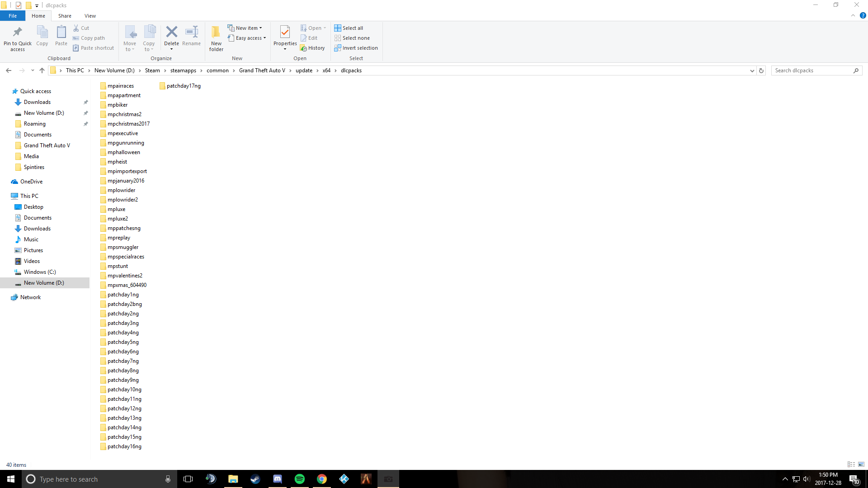Click the Paste ribbon icon
Viewport: 868px width, 488px height.
tap(61, 33)
